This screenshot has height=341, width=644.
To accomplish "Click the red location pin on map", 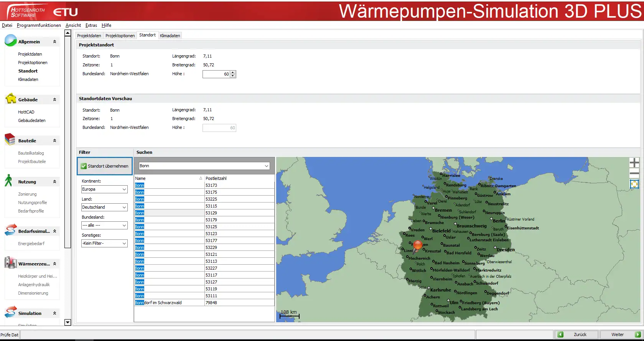I will [x=418, y=245].
